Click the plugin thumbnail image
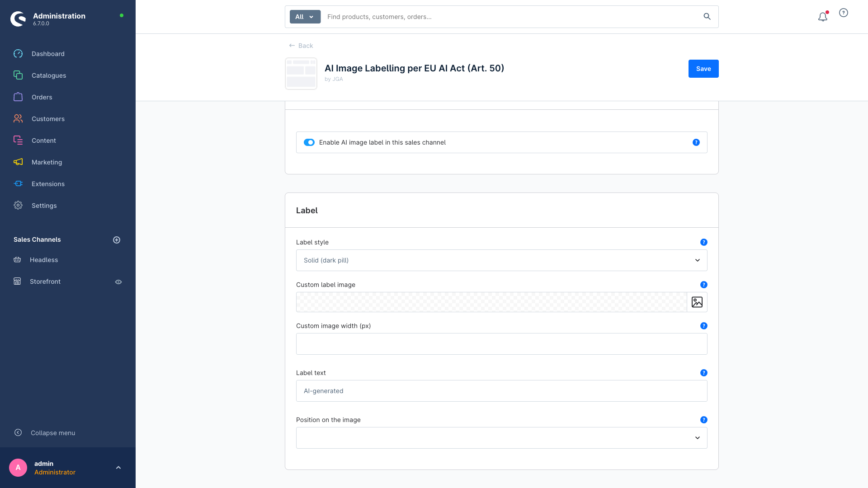Image resolution: width=868 pixels, height=488 pixels. tap(301, 74)
